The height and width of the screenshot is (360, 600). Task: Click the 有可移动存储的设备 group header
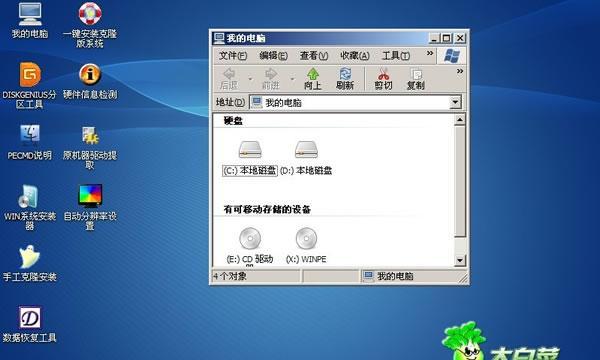point(267,209)
